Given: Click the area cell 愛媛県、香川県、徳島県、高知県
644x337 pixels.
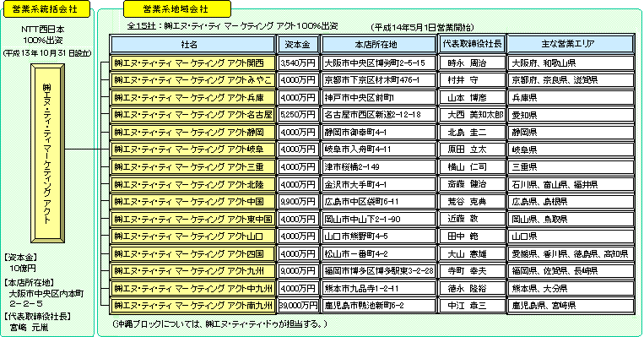Looking at the screenshot, I should 571,253.
